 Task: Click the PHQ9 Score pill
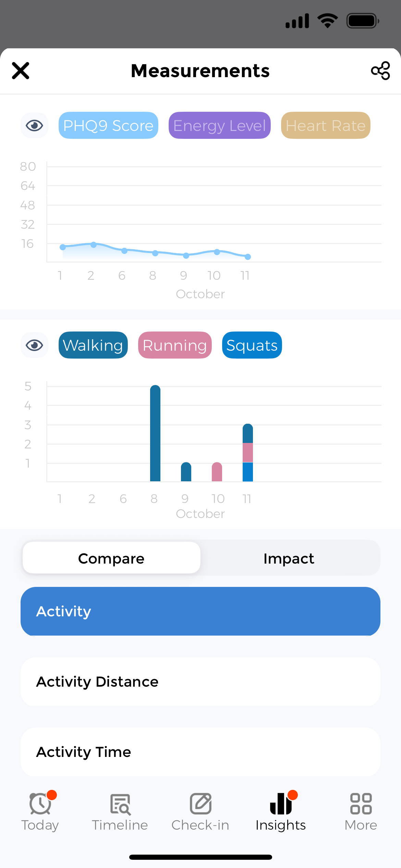108,125
